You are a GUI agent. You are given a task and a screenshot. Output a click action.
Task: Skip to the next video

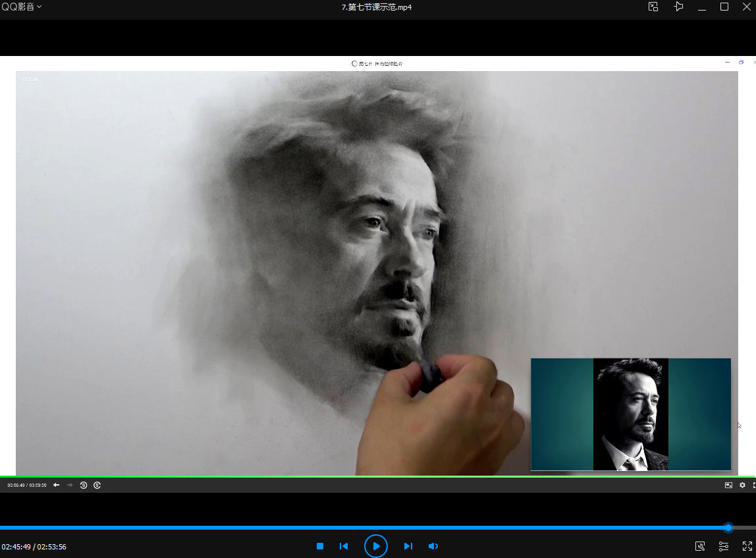point(408,546)
